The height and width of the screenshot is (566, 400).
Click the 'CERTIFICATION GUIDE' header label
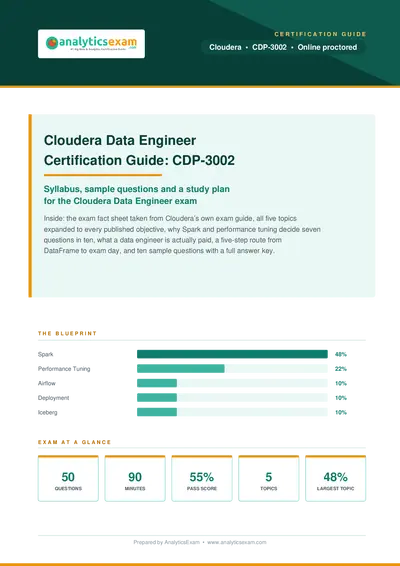(x=320, y=34)
